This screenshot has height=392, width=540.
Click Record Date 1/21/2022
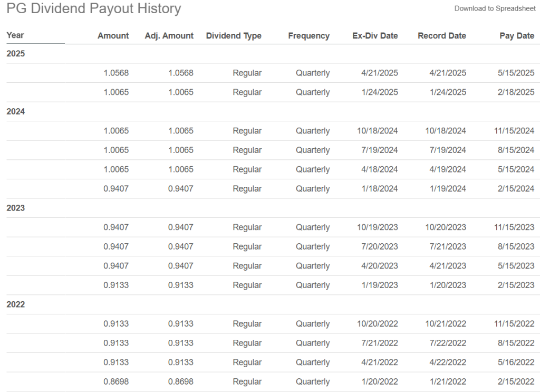(x=448, y=381)
